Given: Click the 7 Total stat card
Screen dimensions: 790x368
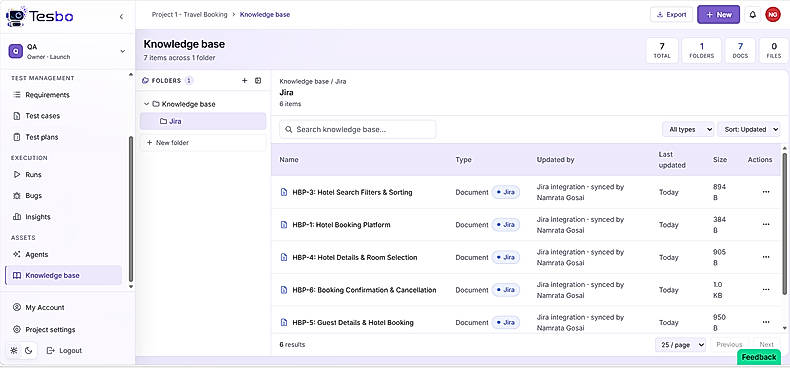Looking at the screenshot, I should (662, 50).
